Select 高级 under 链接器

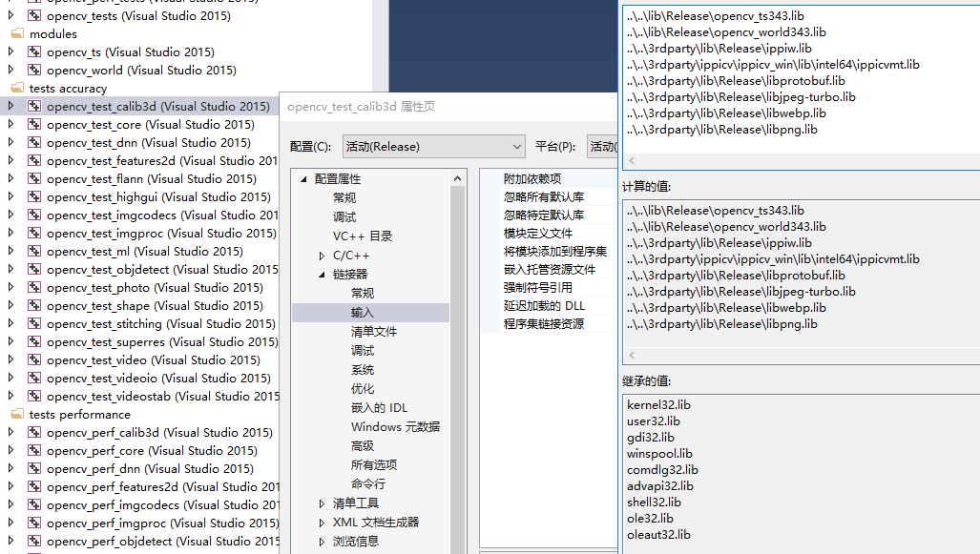363,446
